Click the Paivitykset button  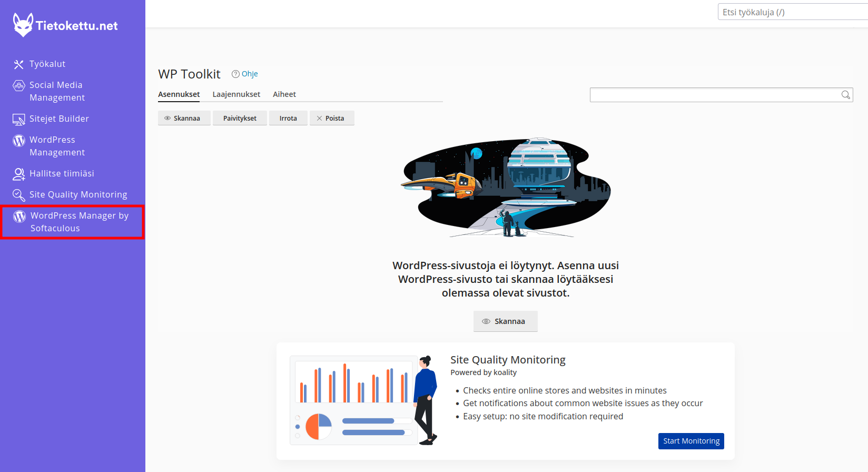[x=240, y=118]
